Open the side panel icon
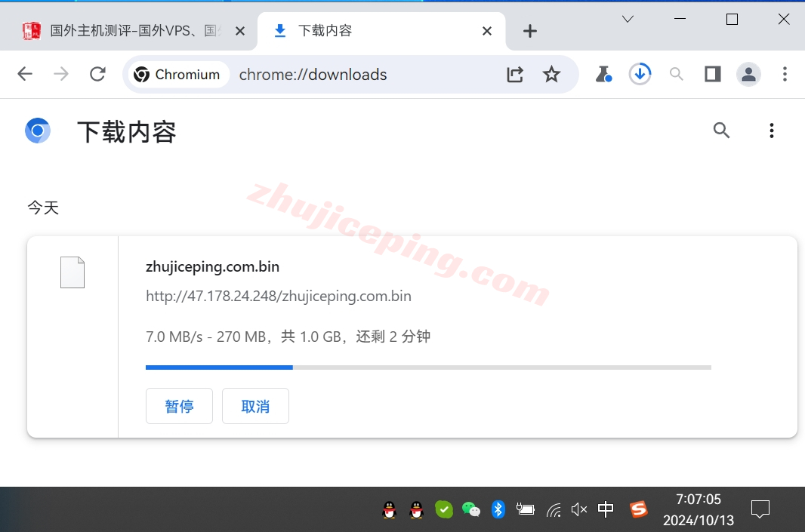This screenshot has width=805, height=532. [712, 74]
